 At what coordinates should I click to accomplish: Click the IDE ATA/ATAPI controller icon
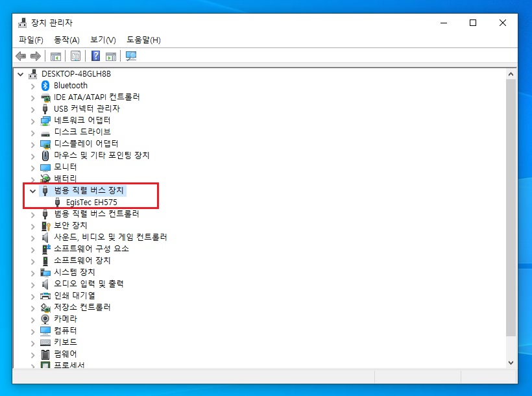(x=45, y=98)
